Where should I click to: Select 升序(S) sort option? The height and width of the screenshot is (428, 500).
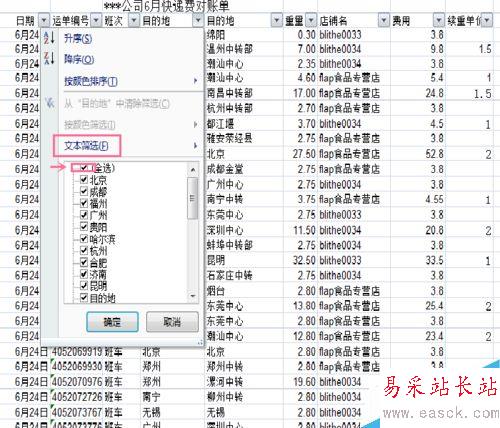(x=78, y=38)
